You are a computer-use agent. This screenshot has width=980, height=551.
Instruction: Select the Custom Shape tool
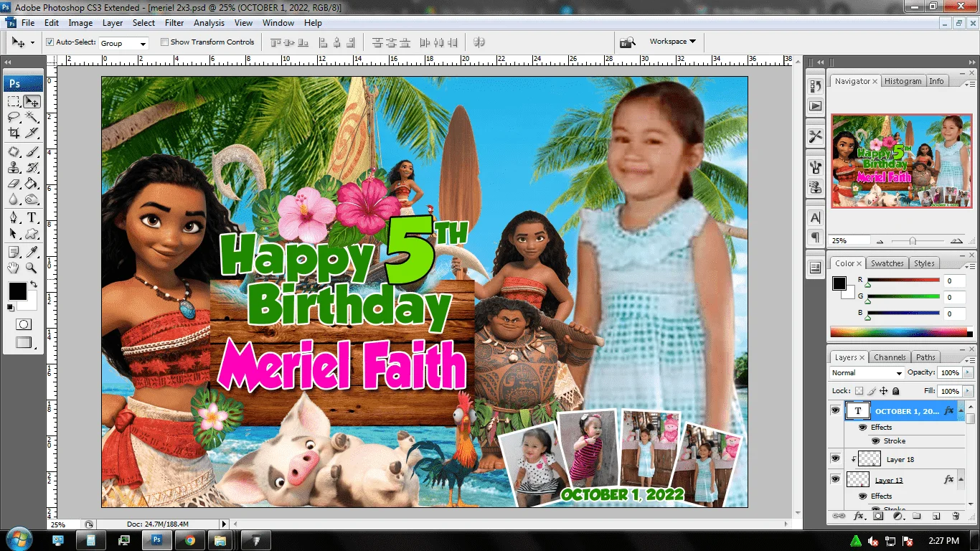[x=32, y=233]
